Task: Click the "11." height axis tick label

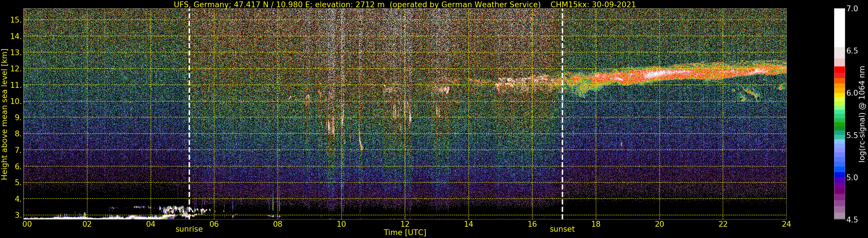Action: click(16, 85)
